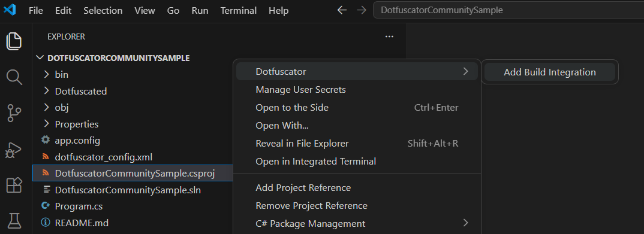Click the VS Code logo icon
The width and height of the screenshot is (644, 234).
pyautogui.click(x=10, y=10)
